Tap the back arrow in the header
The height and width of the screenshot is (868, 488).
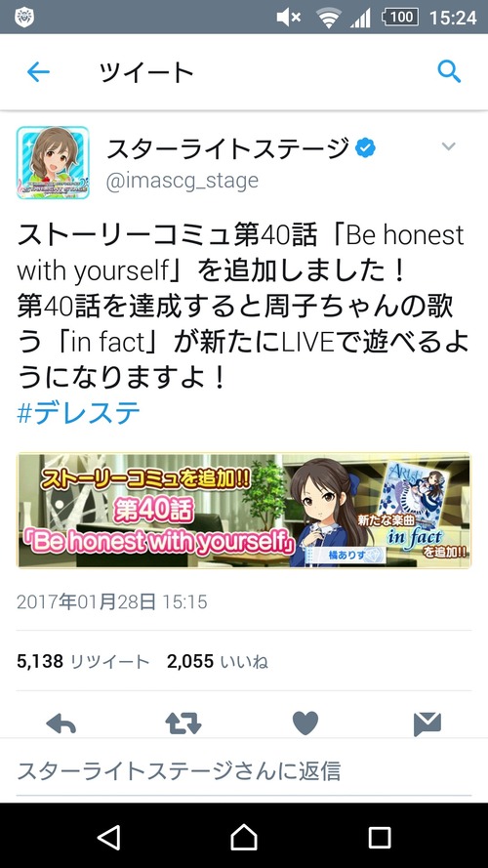[x=38, y=72]
